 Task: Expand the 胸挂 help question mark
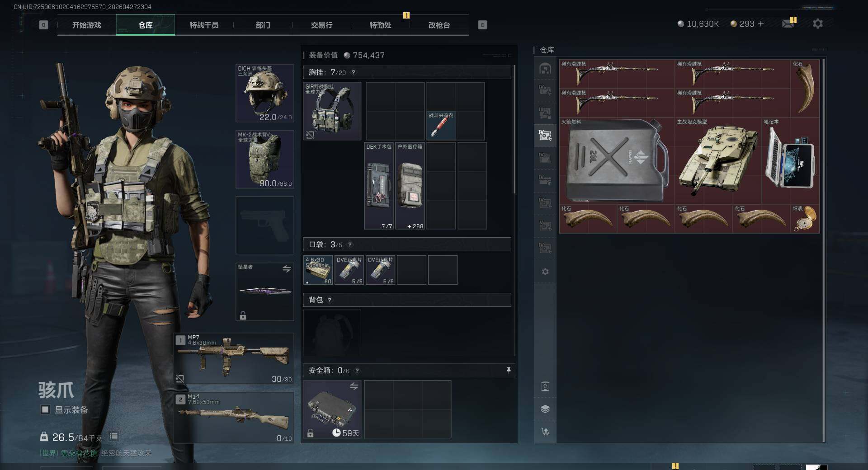(354, 72)
